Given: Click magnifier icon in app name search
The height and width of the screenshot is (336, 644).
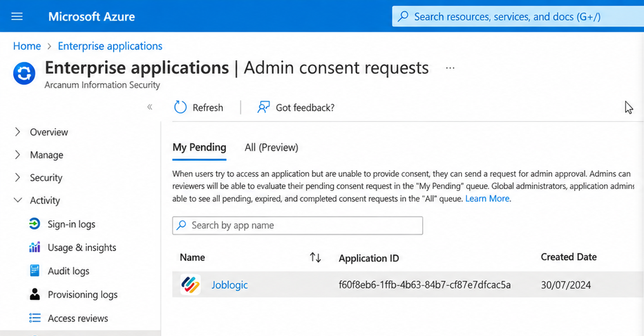Looking at the screenshot, I should point(181,225).
